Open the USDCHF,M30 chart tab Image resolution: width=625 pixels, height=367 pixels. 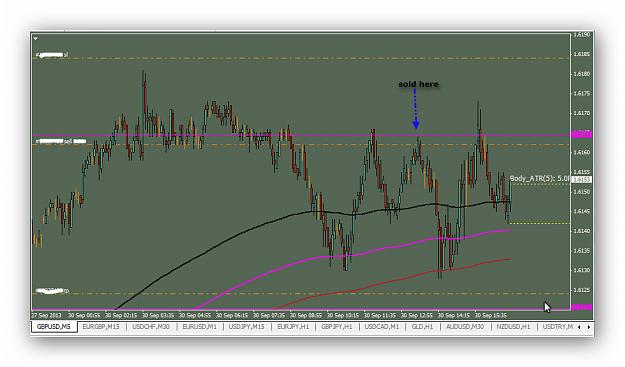pyautogui.click(x=151, y=327)
